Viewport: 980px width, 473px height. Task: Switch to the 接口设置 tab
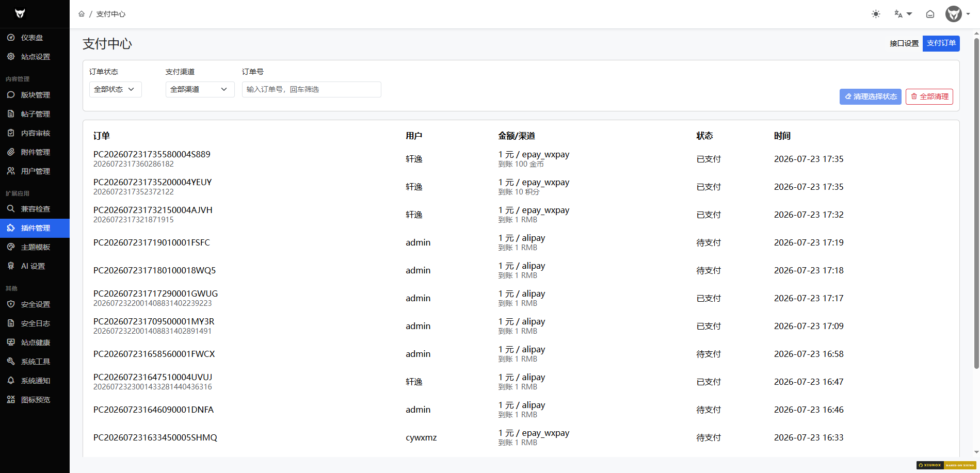click(x=904, y=43)
